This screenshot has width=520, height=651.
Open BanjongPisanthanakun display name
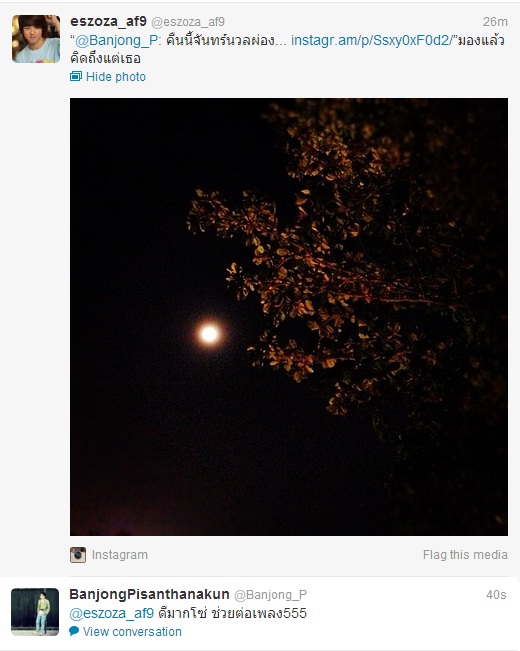point(149,594)
